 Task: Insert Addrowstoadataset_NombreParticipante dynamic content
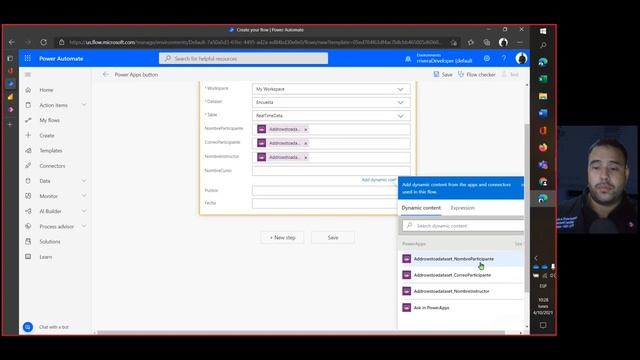[460, 259]
